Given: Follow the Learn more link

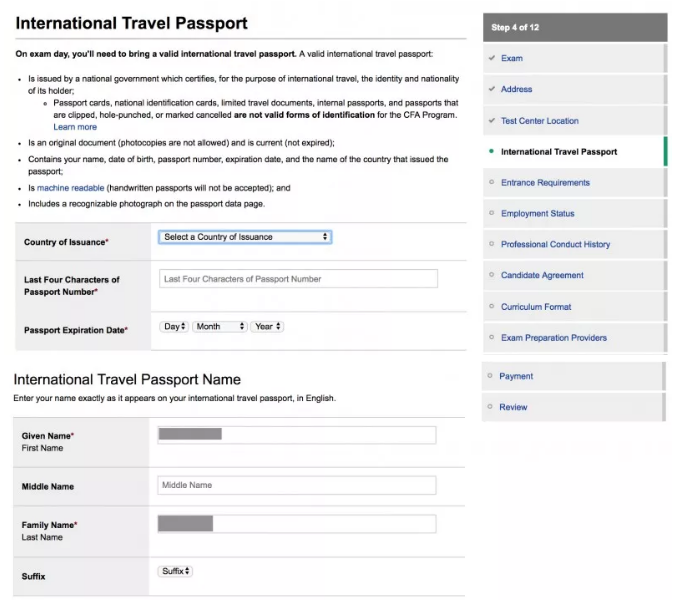Looking at the screenshot, I should point(75,127).
